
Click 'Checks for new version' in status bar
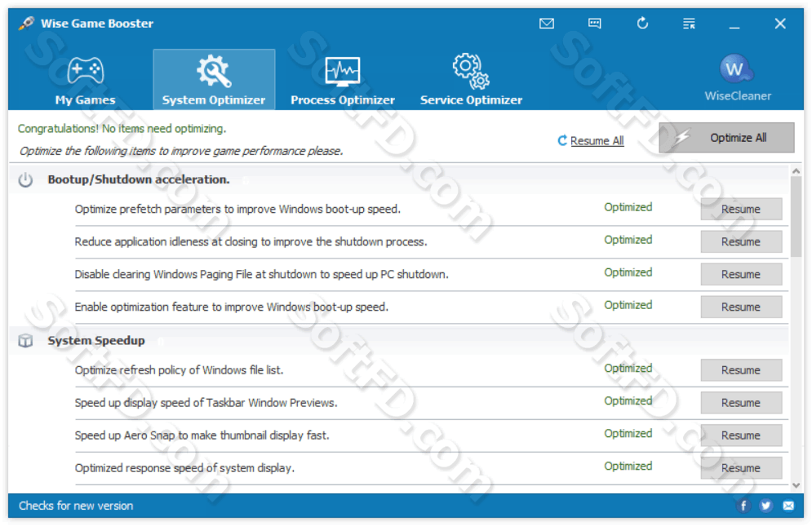[x=76, y=506]
